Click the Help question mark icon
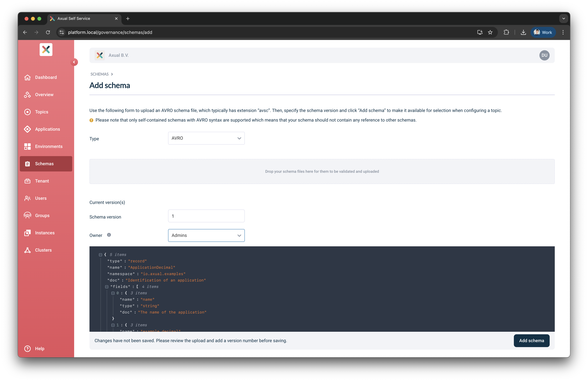Viewport: 588px width, 381px height. 27,349
